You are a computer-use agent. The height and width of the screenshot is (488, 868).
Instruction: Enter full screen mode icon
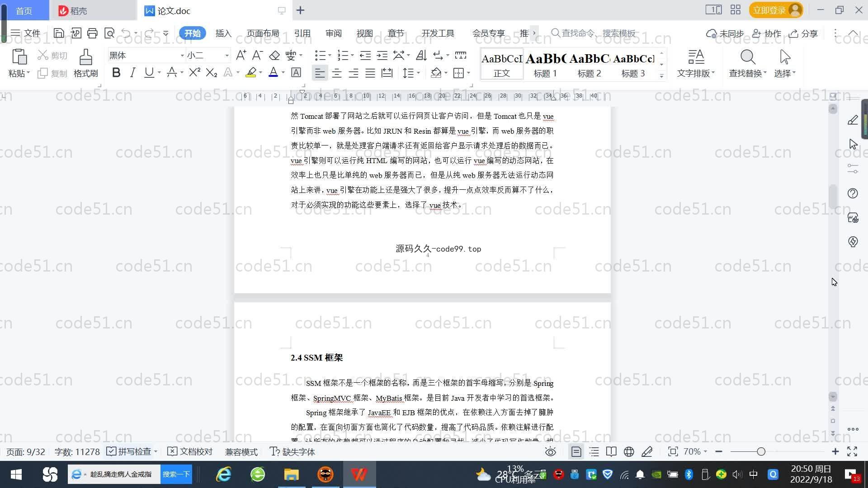852,451
